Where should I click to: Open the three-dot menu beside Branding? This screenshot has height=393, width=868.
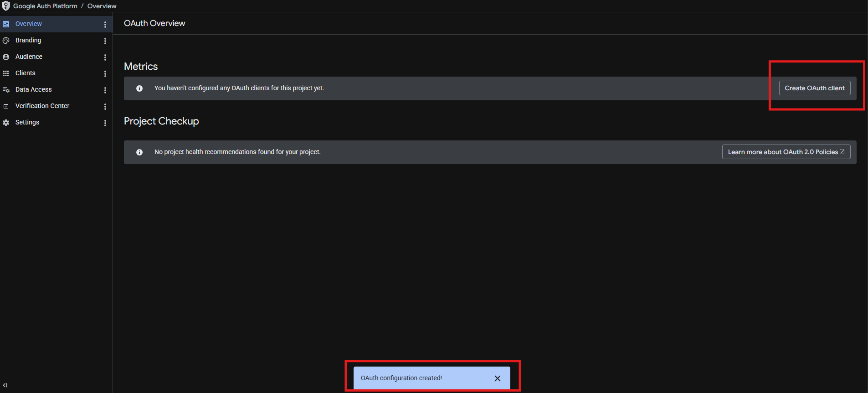(105, 41)
